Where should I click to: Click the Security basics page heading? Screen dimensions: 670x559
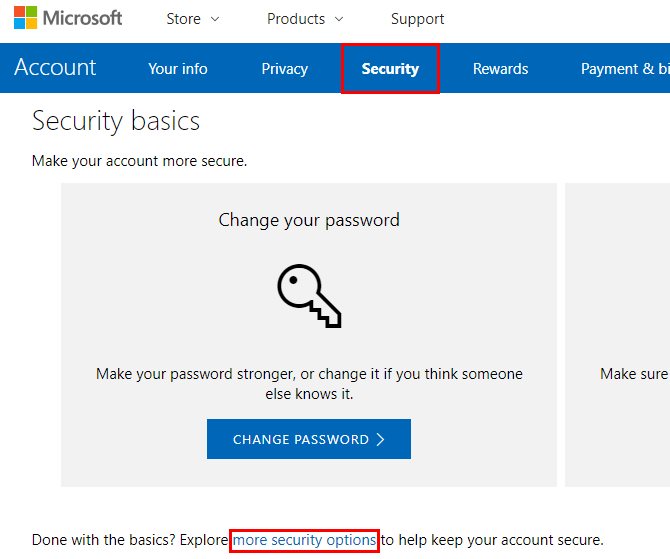116,121
